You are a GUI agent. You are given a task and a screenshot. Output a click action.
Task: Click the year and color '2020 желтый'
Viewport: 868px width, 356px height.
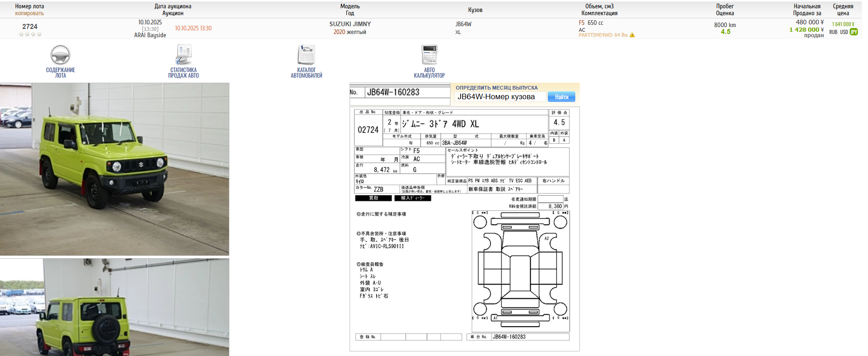tap(350, 32)
